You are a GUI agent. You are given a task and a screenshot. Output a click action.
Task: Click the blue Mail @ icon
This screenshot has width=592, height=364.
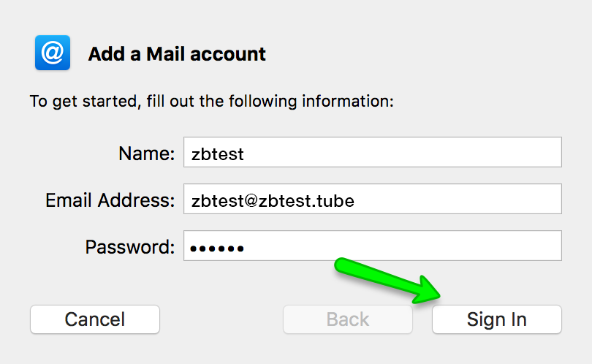pos(52,53)
